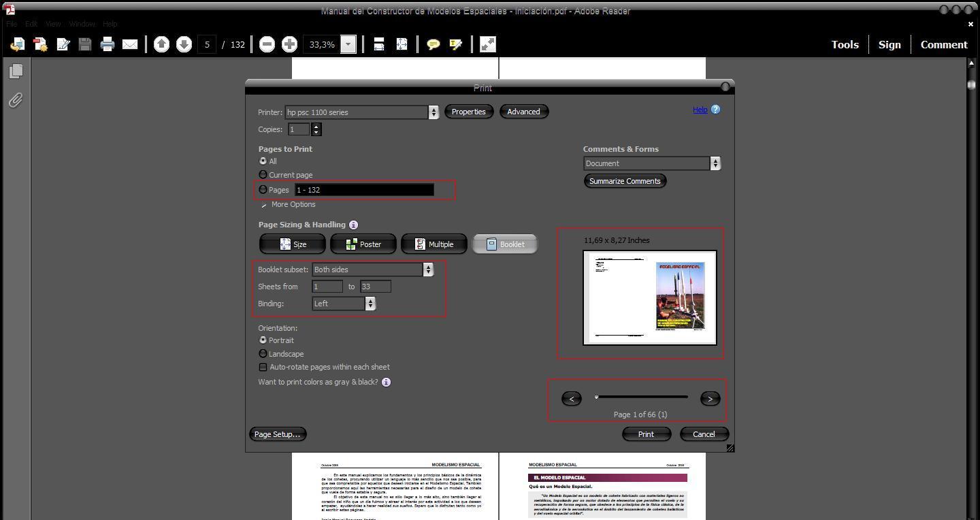Open the File menu
Viewport: 980px width, 520px height.
pyautogui.click(x=12, y=24)
